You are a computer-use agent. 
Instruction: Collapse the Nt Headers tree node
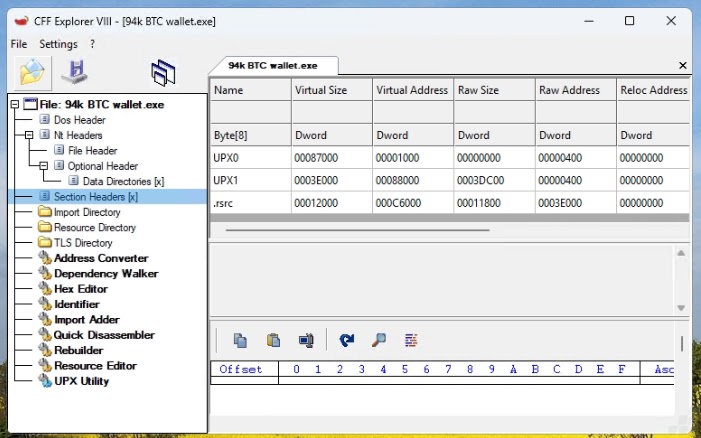pos(30,135)
